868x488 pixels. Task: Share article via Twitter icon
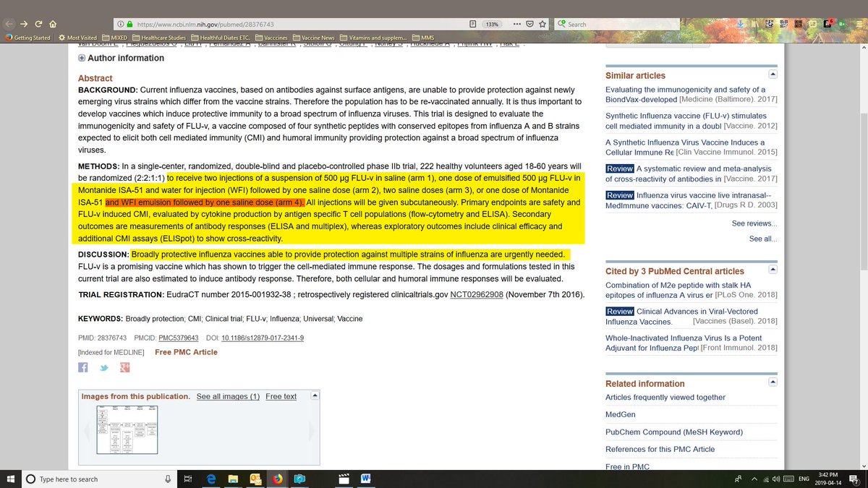point(104,367)
